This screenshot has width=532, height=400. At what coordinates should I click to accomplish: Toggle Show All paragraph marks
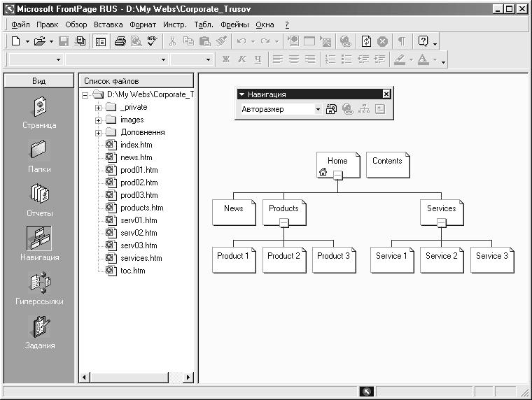[x=402, y=41]
